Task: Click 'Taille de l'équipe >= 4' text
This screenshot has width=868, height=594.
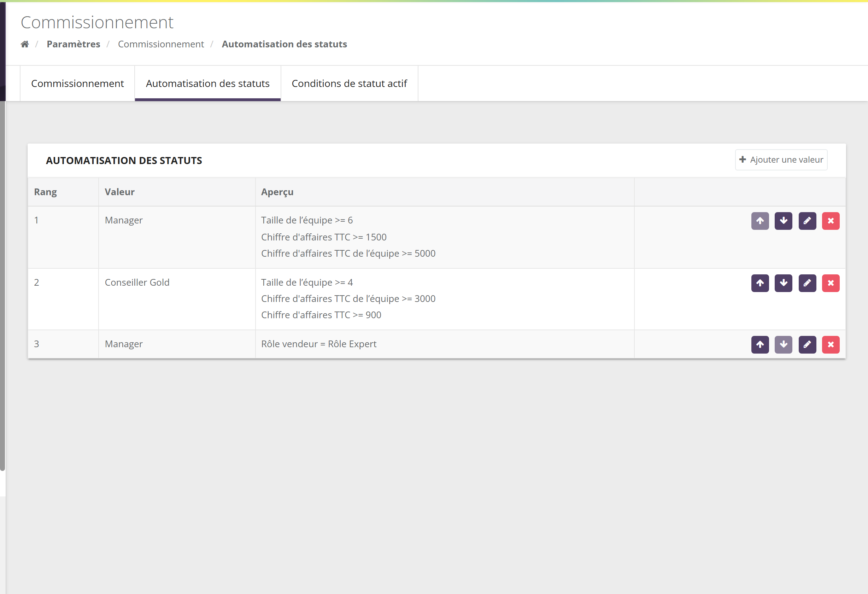Action: [307, 283]
